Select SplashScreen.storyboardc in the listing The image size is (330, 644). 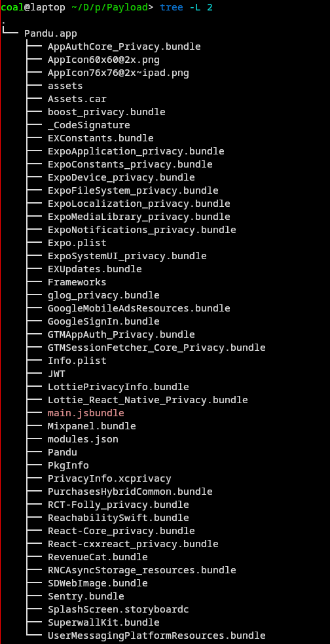click(119, 609)
